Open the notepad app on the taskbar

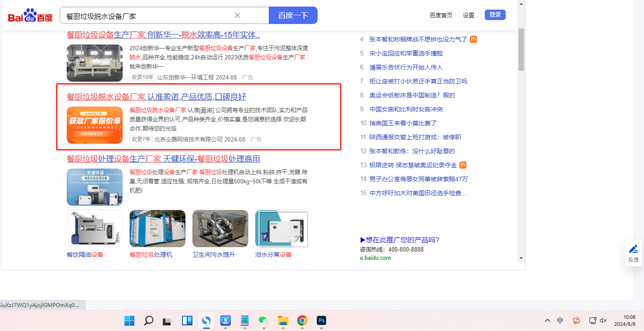pyautogui.click(x=245, y=321)
